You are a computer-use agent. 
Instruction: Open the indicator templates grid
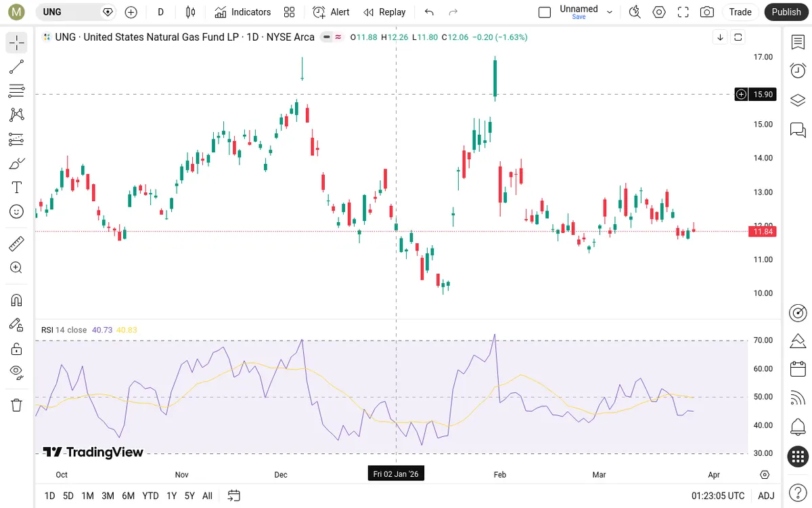[290, 12]
